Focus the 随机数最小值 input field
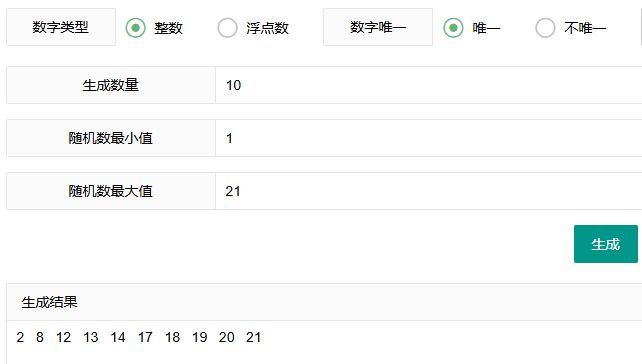The width and height of the screenshot is (642, 364). point(428,138)
